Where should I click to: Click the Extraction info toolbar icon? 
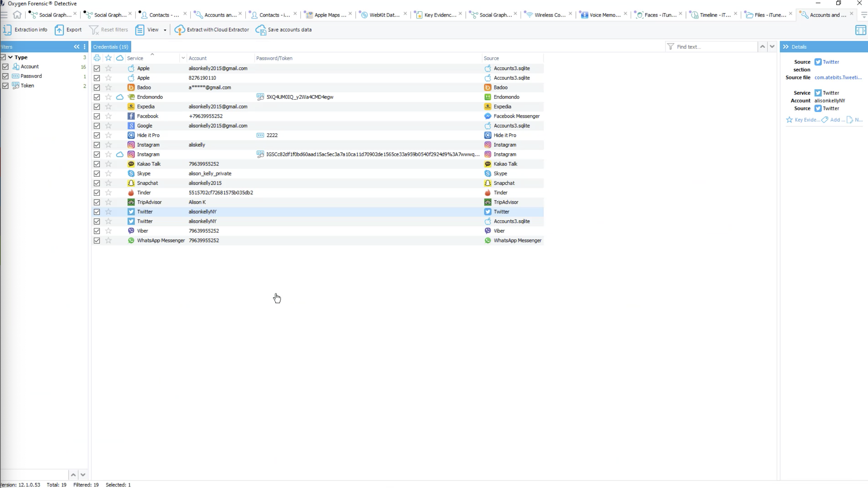(7, 30)
